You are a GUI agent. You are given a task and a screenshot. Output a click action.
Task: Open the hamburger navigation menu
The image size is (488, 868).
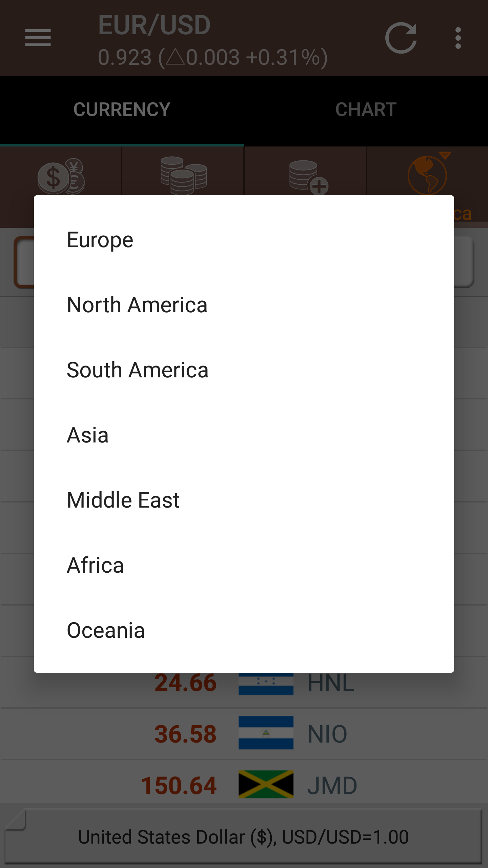tap(38, 38)
